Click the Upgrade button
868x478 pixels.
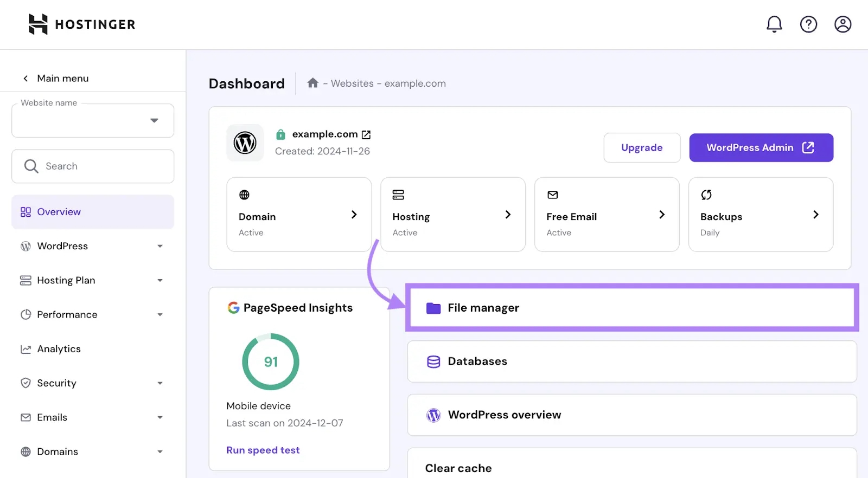coord(642,147)
